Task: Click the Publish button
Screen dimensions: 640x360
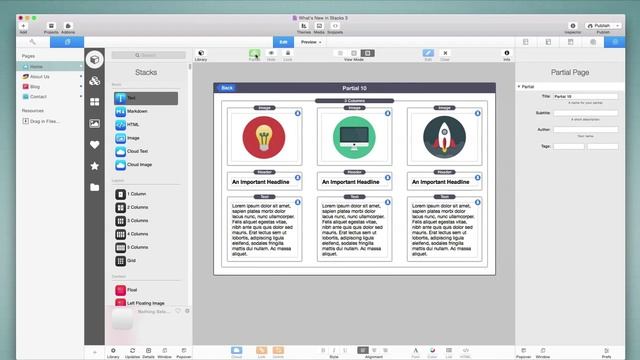Action: tap(599, 26)
